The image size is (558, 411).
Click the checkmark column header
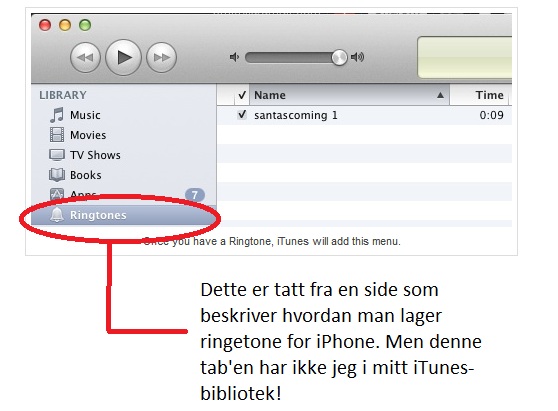click(x=242, y=95)
